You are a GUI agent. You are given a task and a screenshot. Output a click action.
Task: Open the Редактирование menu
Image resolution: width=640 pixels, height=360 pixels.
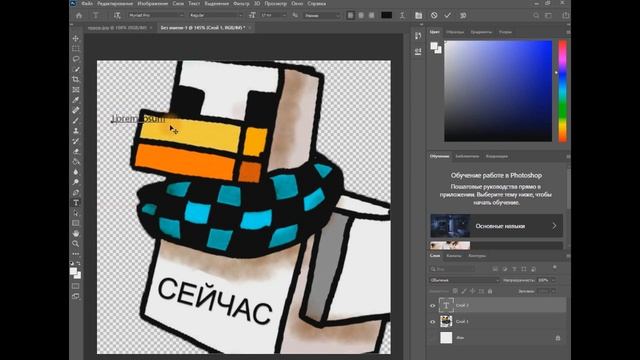115,4
